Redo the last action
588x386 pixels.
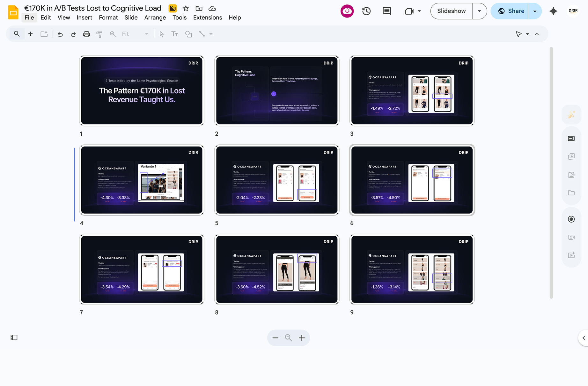[73, 34]
